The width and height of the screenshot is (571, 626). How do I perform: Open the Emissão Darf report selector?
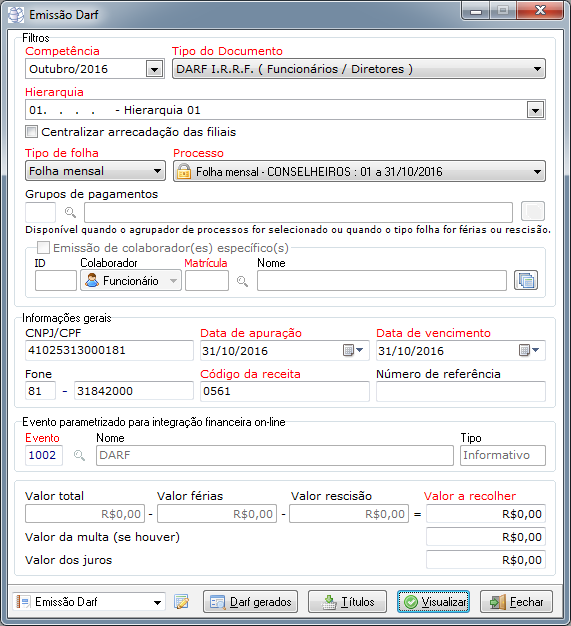(x=89, y=602)
